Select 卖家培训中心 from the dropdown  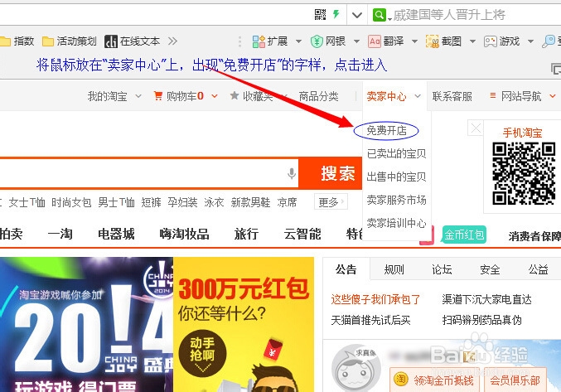coord(396,223)
